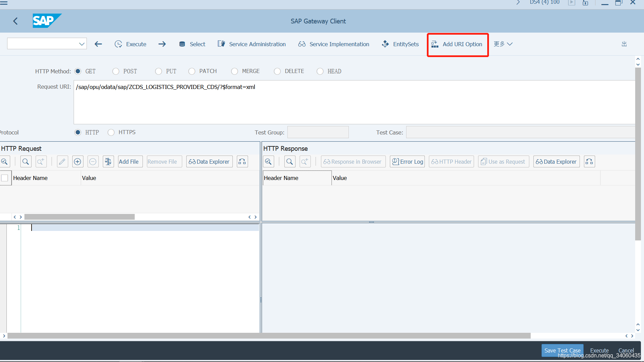Click the Value column header in HTTP Response

[x=466, y=178]
